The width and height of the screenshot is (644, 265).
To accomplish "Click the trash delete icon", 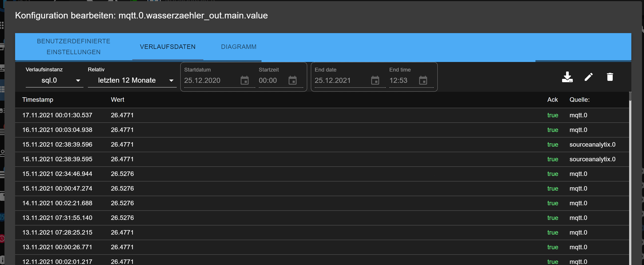I will click(x=610, y=77).
